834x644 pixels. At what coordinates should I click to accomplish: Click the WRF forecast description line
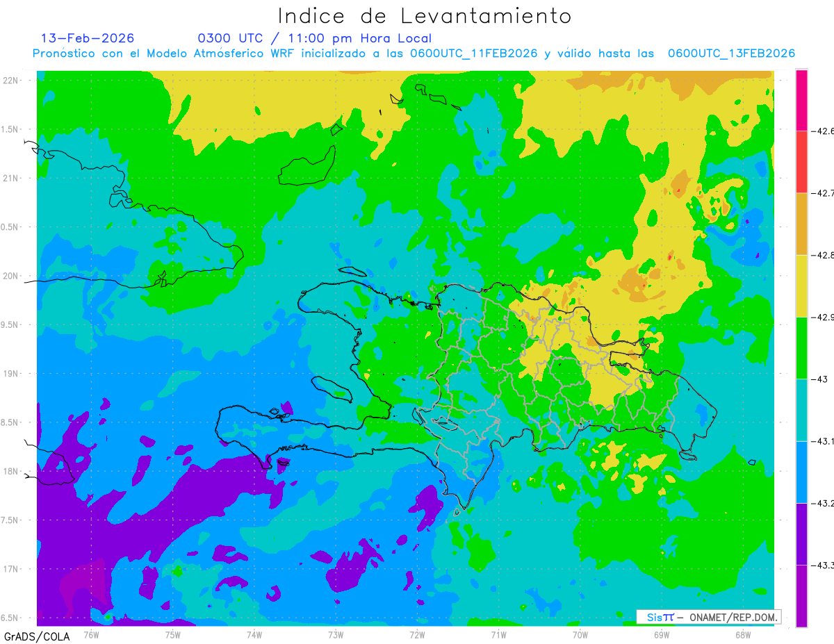pos(414,53)
